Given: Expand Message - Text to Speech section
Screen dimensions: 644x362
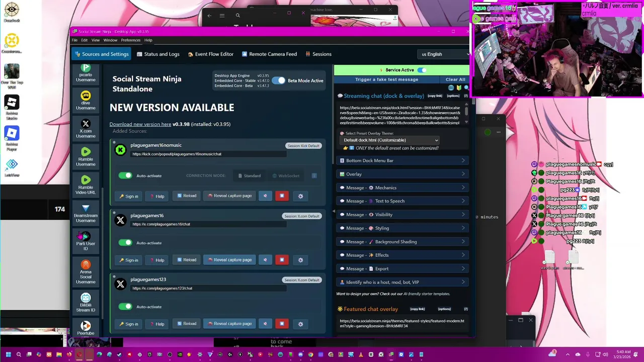Looking at the screenshot, I should tap(403, 201).
